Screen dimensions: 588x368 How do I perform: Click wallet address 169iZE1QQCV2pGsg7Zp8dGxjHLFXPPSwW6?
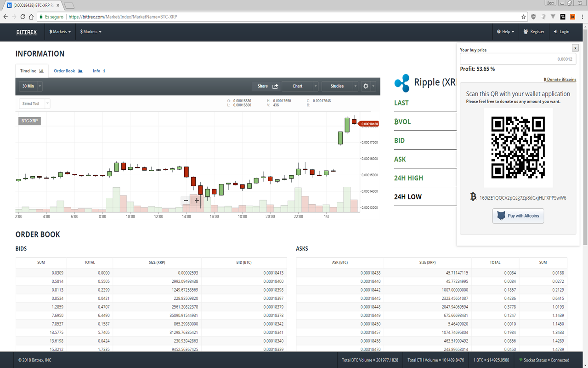coord(523,198)
